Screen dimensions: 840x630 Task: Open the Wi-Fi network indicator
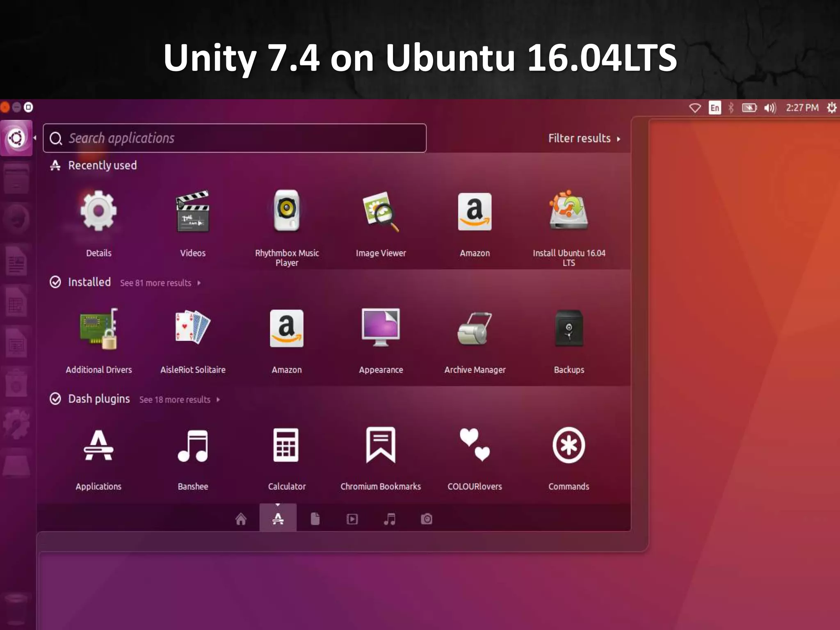695,108
